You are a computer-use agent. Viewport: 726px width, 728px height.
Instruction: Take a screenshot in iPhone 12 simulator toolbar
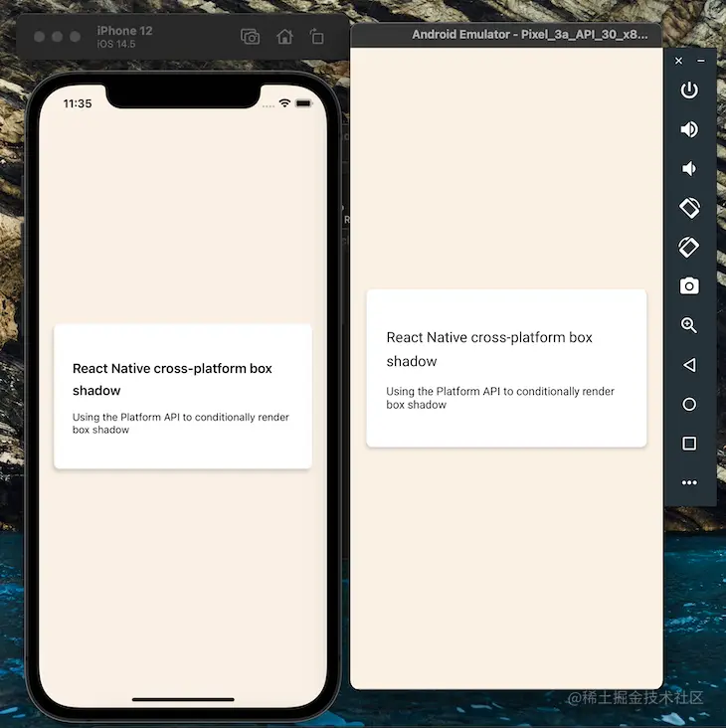pyautogui.click(x=250, y=37)
